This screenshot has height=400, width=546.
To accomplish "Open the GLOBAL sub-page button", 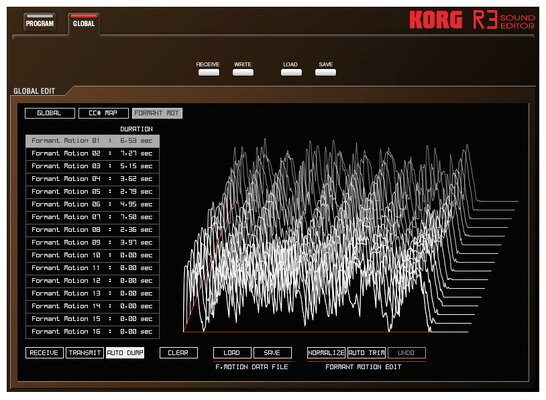I will click(x=50, y=113).
